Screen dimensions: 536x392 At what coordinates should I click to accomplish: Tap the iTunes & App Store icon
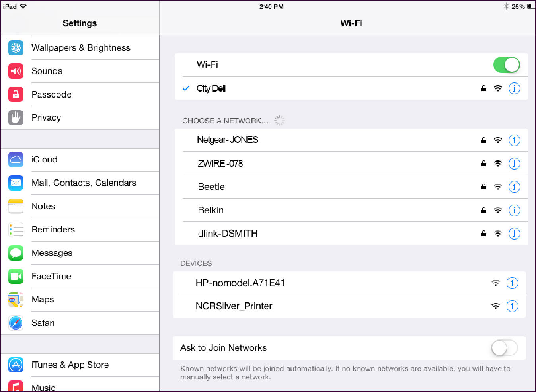[16, 365]
